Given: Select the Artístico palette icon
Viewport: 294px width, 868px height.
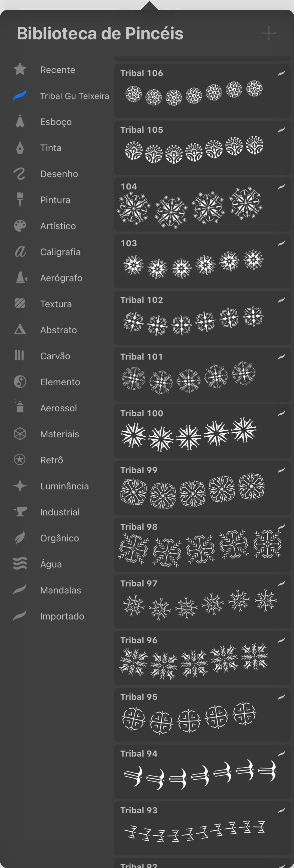Looking at the screenshot, I should tap(20, 226).
